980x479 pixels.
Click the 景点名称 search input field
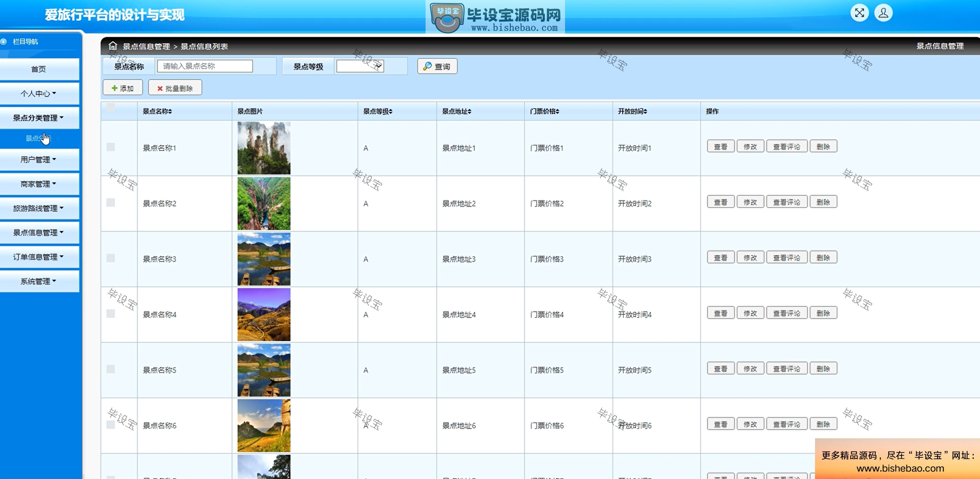[x=205, y=66]
